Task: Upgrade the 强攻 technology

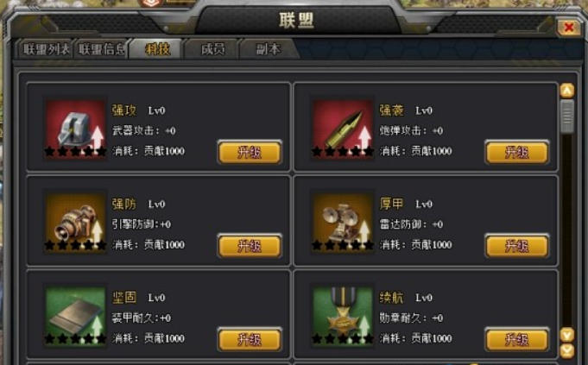Action: pos(250,153)
